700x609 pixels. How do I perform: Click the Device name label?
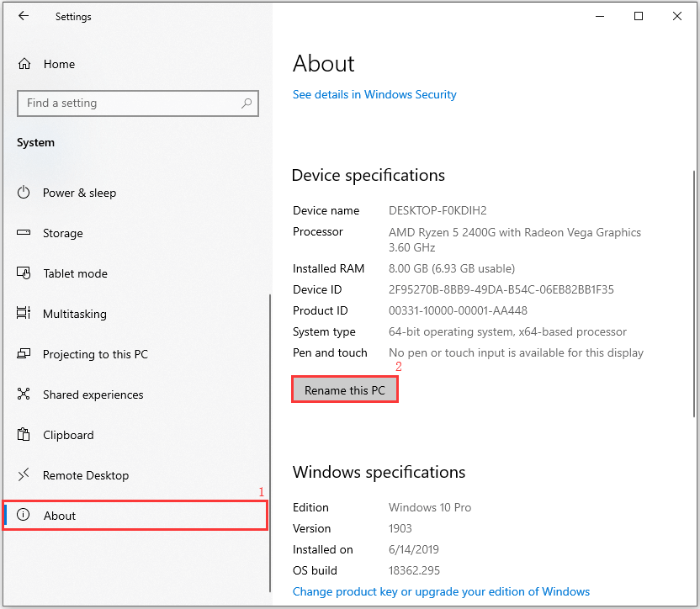[x=326, y=210]
